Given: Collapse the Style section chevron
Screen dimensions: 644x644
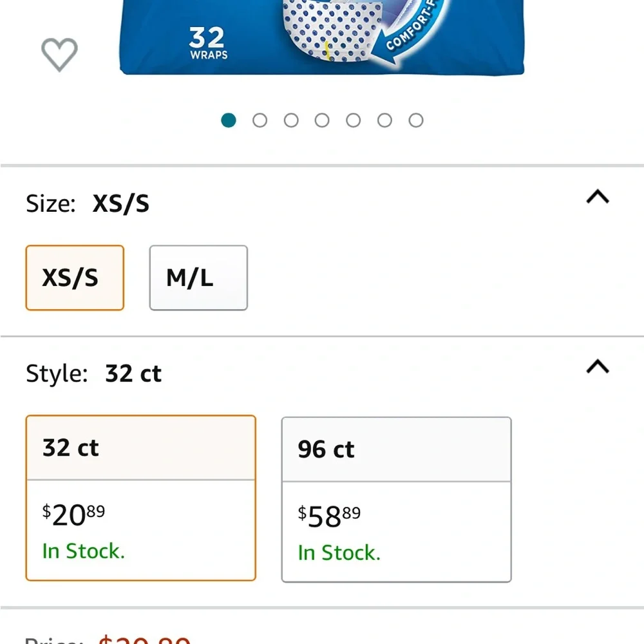Looking at the screenshot, I should tap(598, 366).
